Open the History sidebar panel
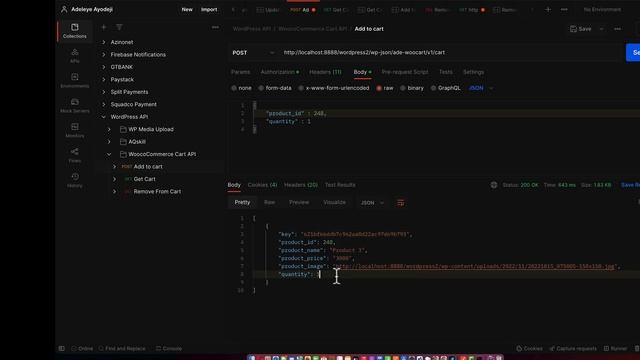The image size is (640, 360). pyautogui.click(x=75, y=180)
